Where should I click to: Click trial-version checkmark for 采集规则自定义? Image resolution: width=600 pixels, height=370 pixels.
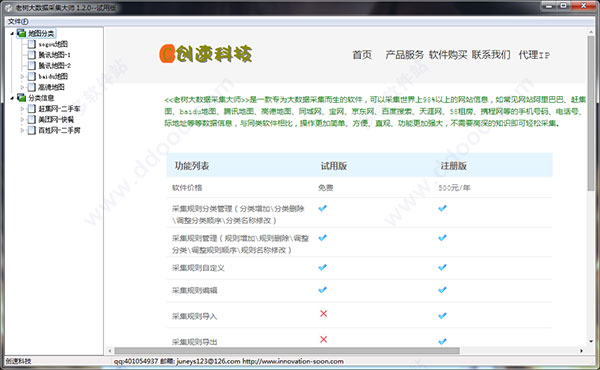[323, 267]
